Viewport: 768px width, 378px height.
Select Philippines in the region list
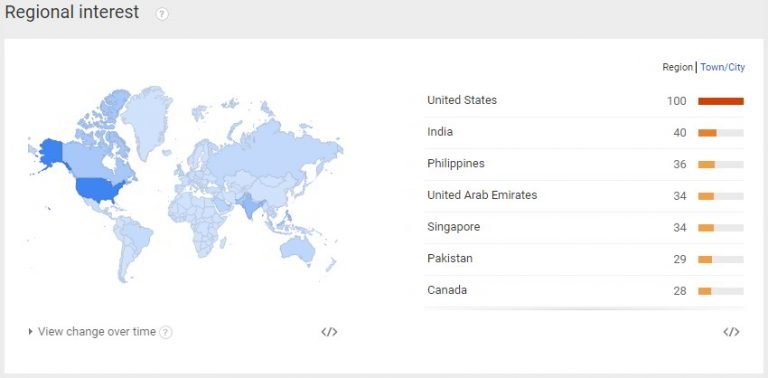coord(584,164)
